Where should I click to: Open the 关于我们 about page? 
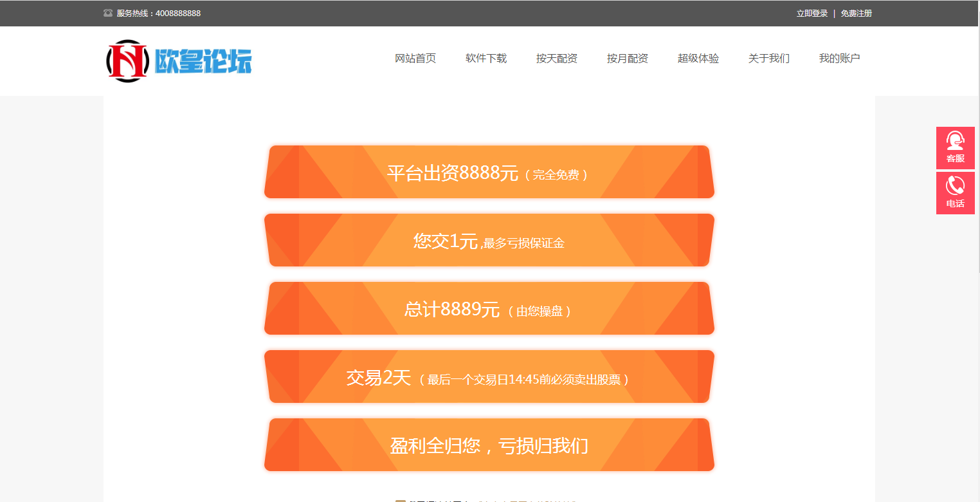click(x=768, y=58)
